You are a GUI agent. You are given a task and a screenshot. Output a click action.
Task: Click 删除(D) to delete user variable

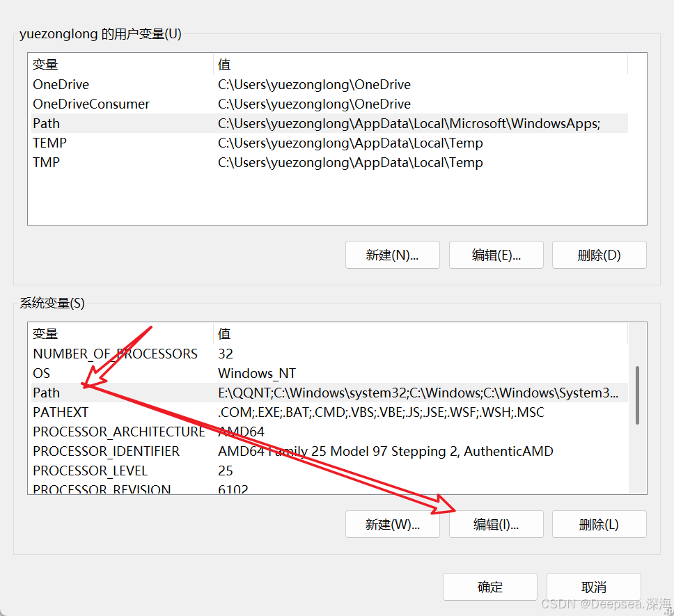(599, 255)
